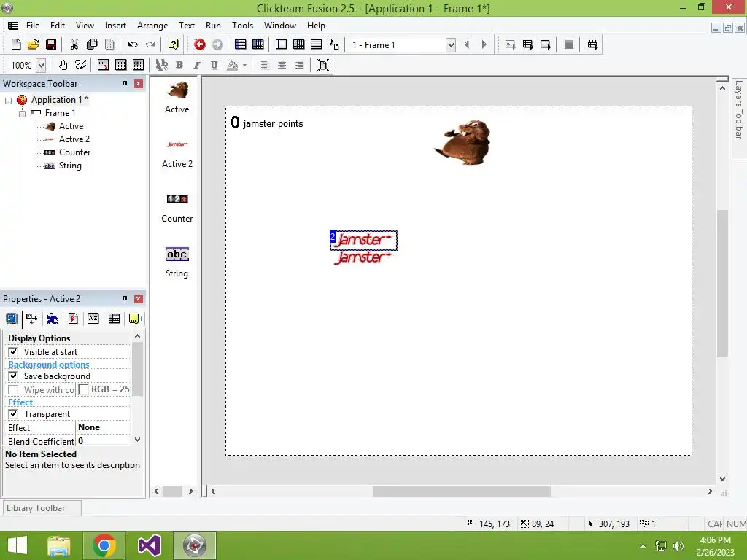This screenshot has width=747, height=560.
Task: Toggle Visible at start checkbox
Action: point(13,352)
